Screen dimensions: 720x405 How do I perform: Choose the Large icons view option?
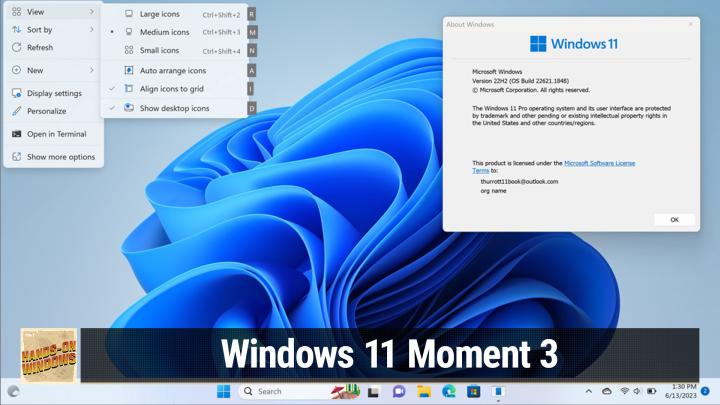coord(174,14)
